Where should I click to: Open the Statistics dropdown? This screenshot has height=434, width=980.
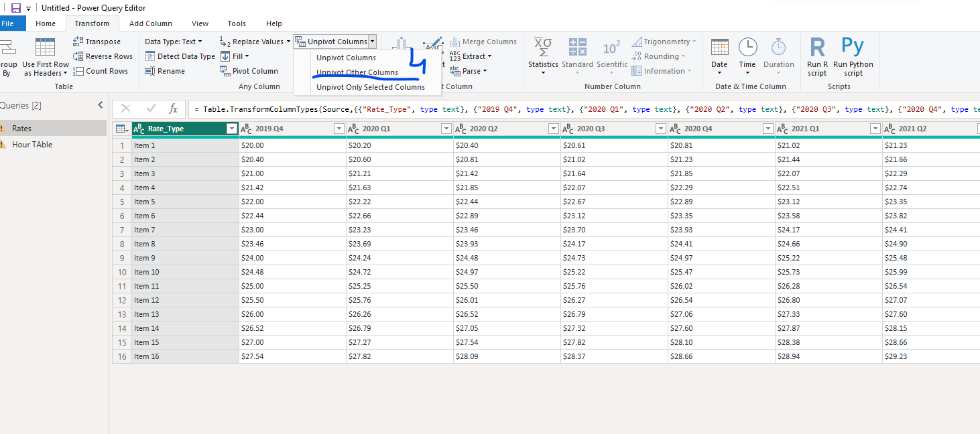(543, 57)
